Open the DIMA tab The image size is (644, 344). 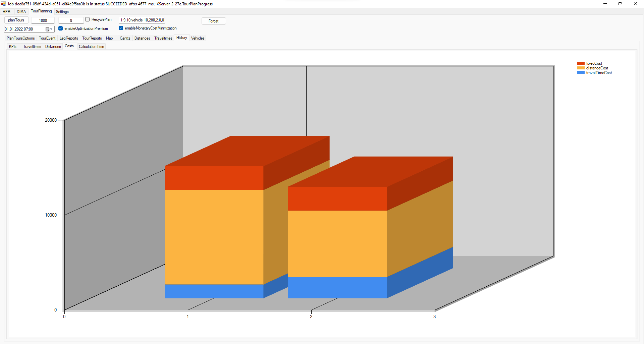click(x=21, y=12)
